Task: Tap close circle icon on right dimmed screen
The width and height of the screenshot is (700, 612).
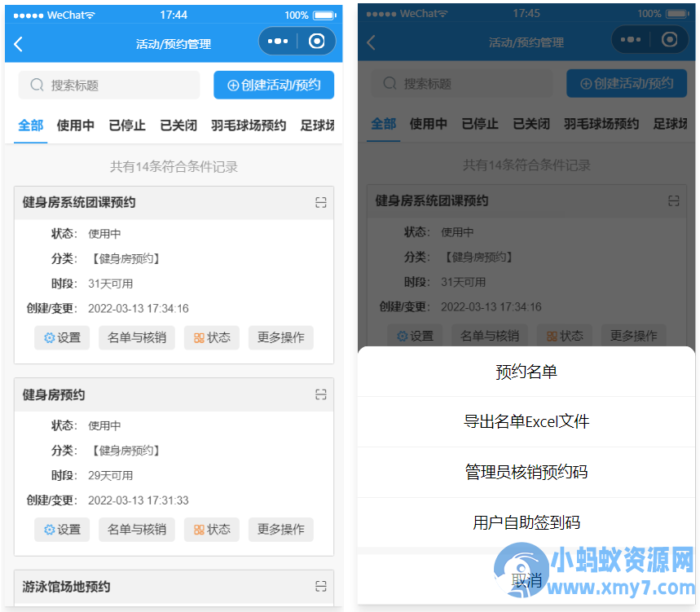Action: click(669, 40)
